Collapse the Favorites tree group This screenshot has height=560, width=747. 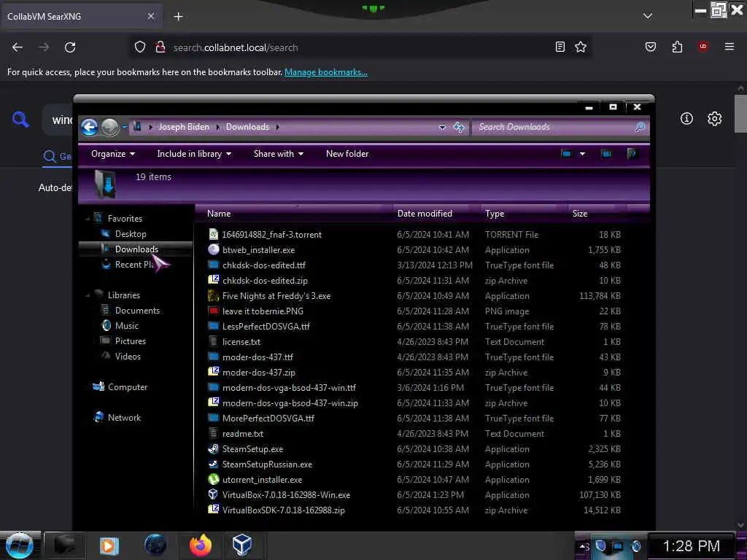[x=88, y=219]
